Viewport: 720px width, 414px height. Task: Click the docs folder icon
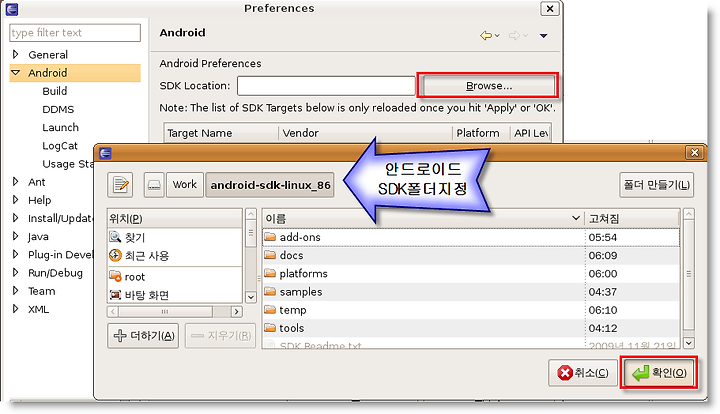(x=270, y=255)
